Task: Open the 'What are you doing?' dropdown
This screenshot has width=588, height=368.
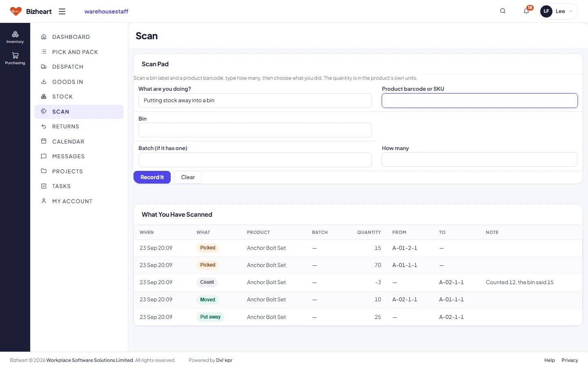Action: (255, 101)
